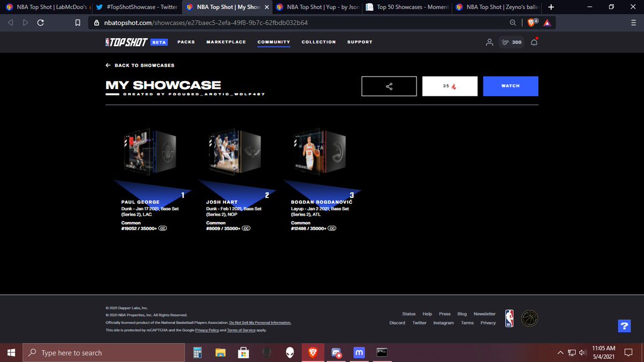The image size is (644, 362).
Task: Open a new browser tab
Action: click(x=551, y=7)
